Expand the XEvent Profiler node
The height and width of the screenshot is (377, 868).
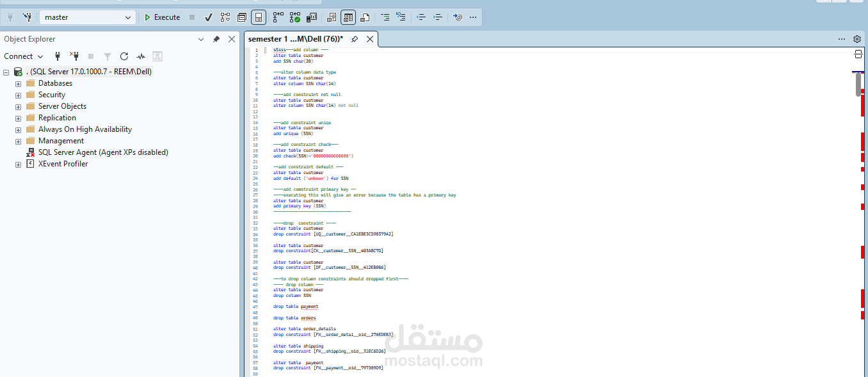click(x=18, y=164)
